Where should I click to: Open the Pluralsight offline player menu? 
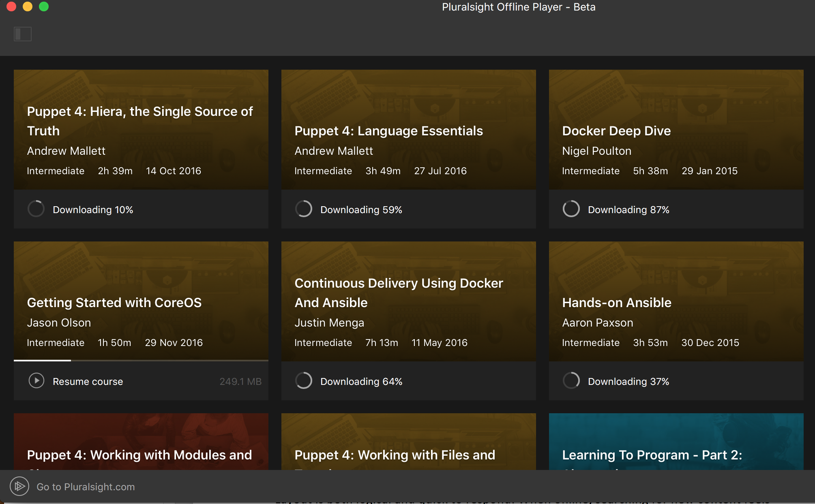click(23, 34)
